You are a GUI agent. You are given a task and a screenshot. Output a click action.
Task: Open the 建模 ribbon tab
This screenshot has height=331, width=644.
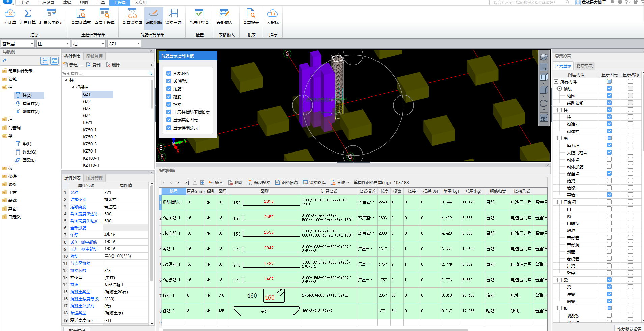click(67, 2)
